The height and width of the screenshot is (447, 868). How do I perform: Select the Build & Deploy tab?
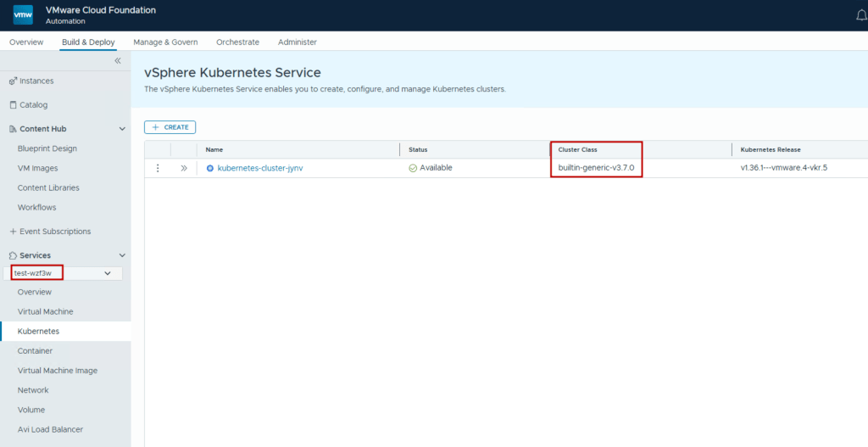tap(88, 42)
